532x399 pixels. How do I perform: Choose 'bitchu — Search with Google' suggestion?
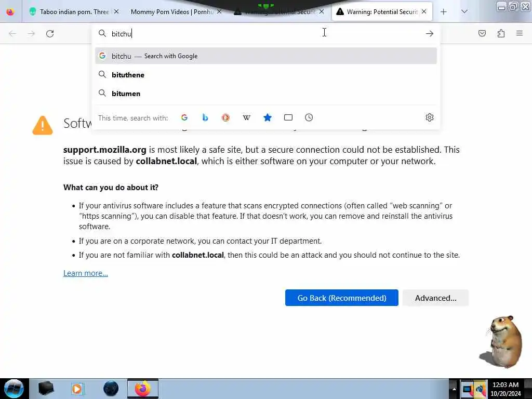(266, 56)
